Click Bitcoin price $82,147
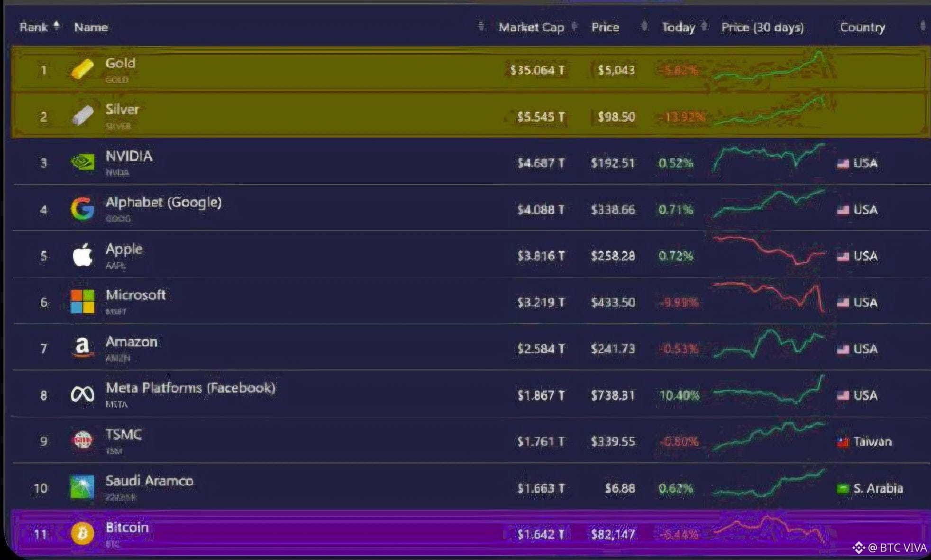The width and height of the screenshot is (931, 560). tap(612, 535)
